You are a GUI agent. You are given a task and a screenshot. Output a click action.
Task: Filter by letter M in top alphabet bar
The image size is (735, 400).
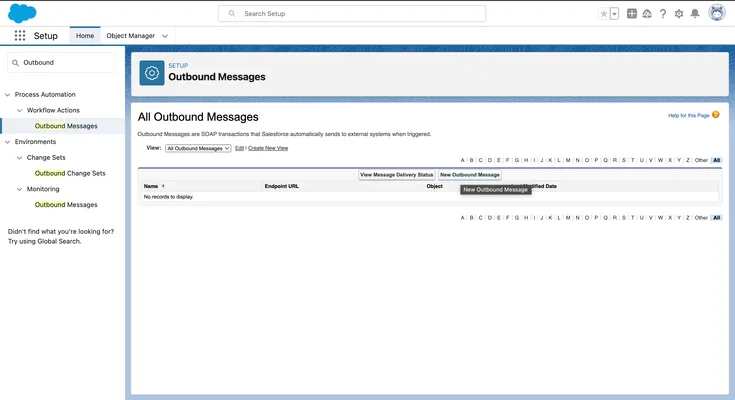568,160
